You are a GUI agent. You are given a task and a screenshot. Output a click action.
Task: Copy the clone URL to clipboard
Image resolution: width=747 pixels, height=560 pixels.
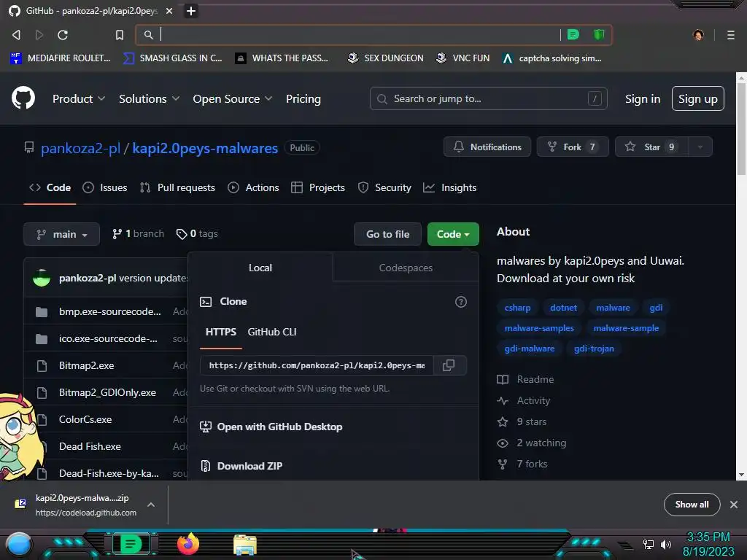pyautogui.click(x=449, y=365)
